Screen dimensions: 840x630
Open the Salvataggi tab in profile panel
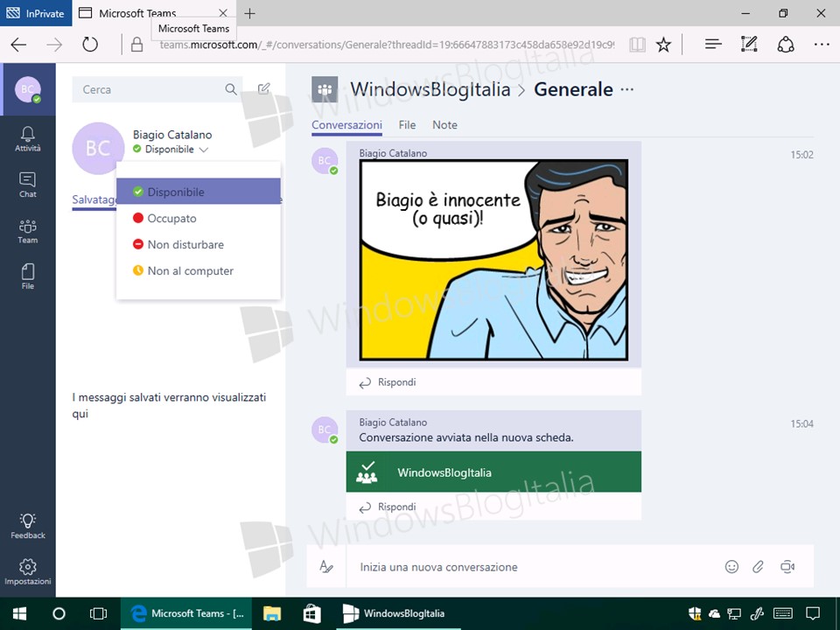click(94, 199)
